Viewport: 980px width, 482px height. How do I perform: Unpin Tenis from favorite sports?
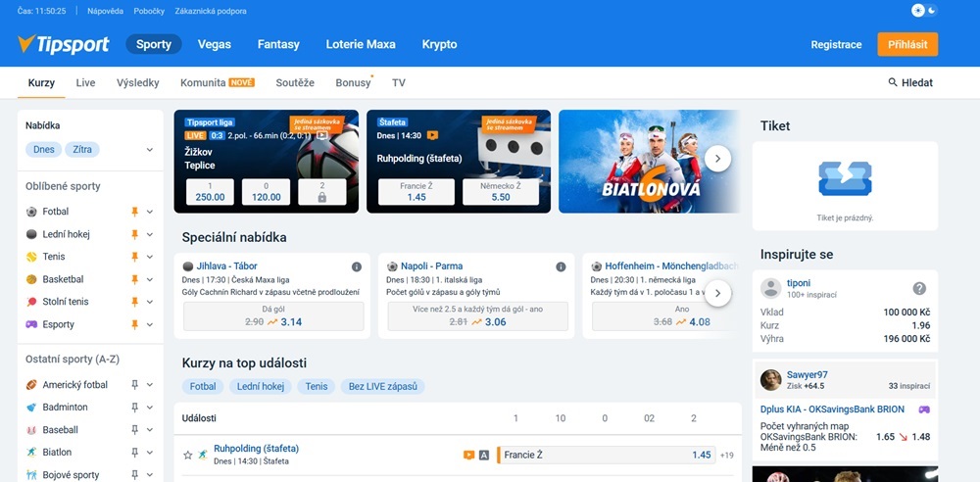pyautogui.click(x=134, y=257)
